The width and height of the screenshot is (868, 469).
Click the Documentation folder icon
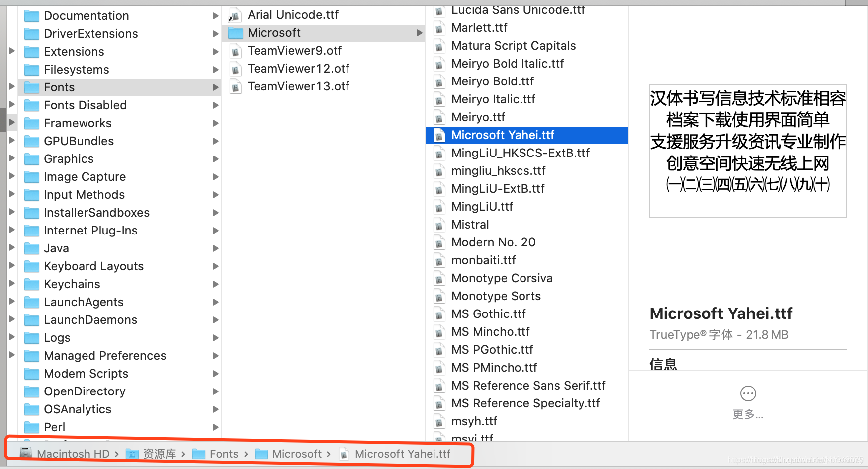click(x=32, y=16)
